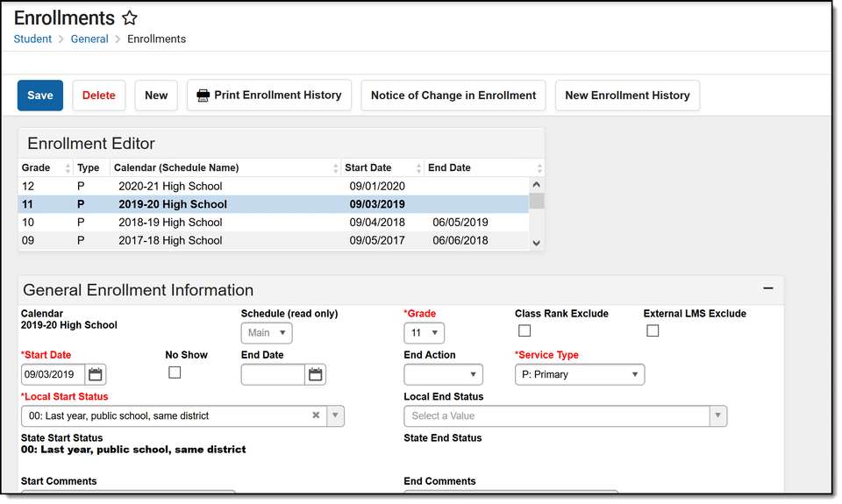Click Print Enrollment History button
Screen dimensions: 842x504
click(269, 96)
